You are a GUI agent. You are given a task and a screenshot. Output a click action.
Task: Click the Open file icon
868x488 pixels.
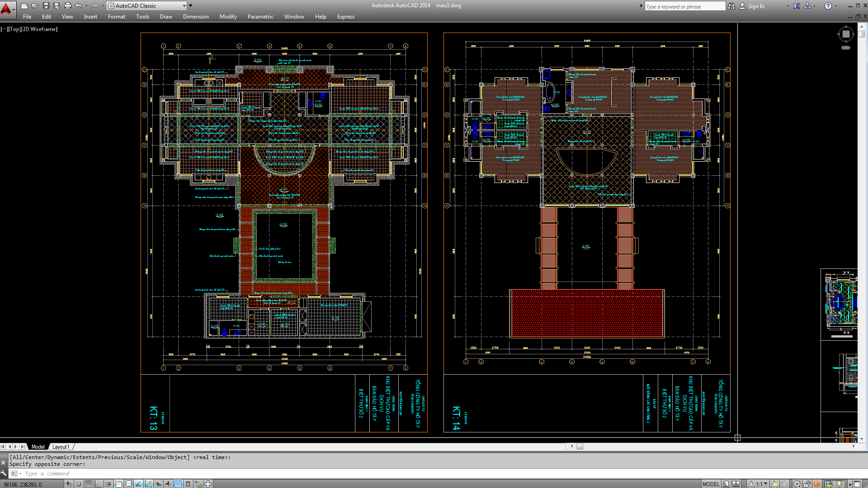click(x=35, y=5)
